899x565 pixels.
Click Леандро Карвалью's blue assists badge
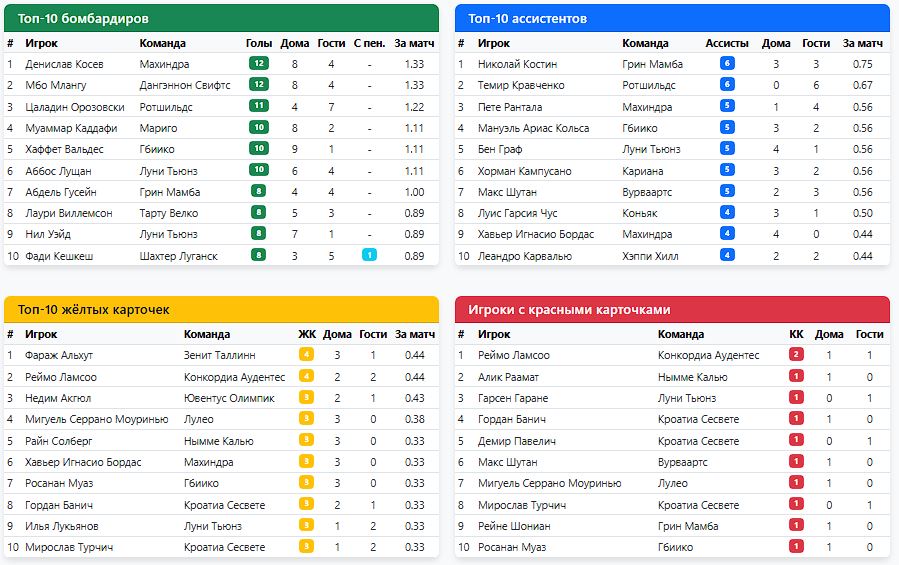click(x=727, y=255)
